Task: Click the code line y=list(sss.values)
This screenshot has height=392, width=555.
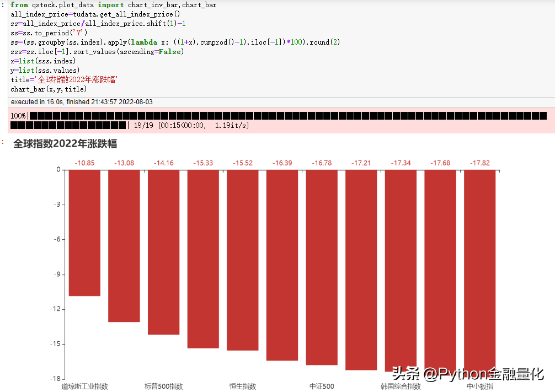Action: (x=45, y=71)
